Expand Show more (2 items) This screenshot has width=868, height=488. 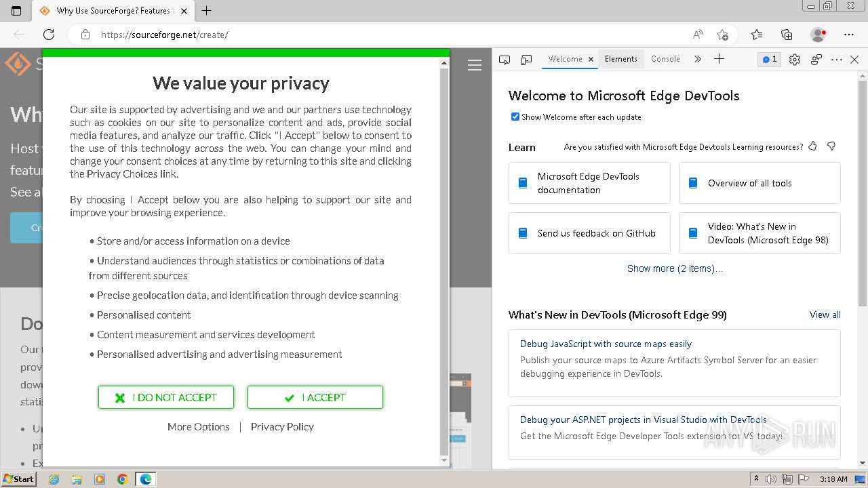(x=675, y=268)
